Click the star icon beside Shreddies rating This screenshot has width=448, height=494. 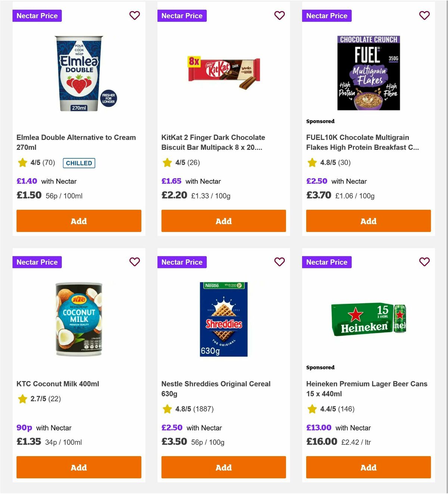(x=167, y=409)
